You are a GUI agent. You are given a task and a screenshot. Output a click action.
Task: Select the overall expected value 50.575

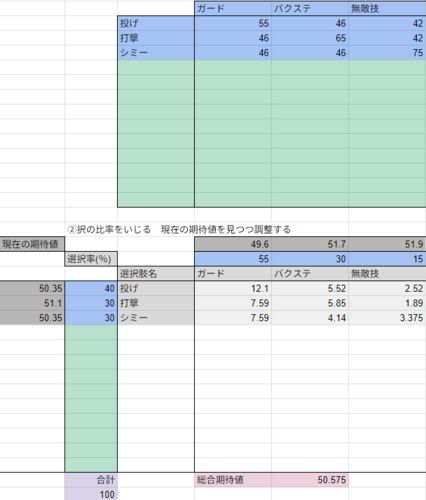(310, 480)
